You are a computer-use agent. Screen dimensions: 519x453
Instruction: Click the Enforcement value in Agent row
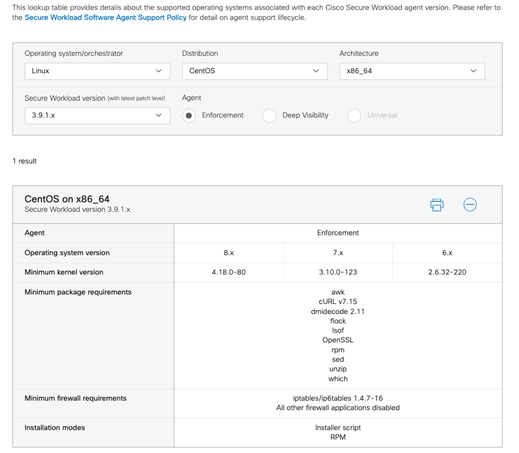coord(338,233)
